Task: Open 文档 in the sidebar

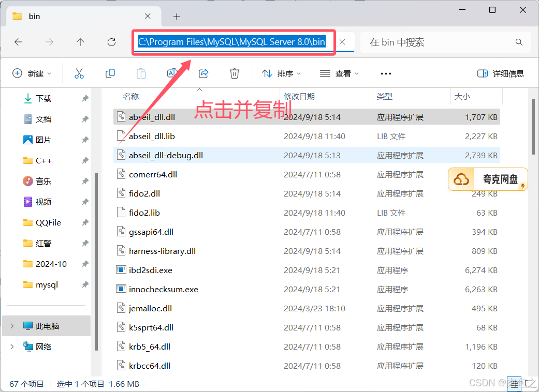Action: pyautogui.click(x=43, y=119)
